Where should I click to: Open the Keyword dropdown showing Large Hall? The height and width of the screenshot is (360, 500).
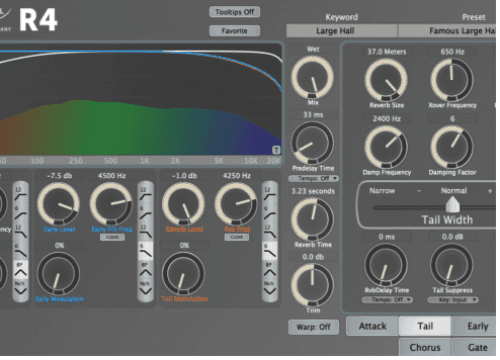pos(342,31)
